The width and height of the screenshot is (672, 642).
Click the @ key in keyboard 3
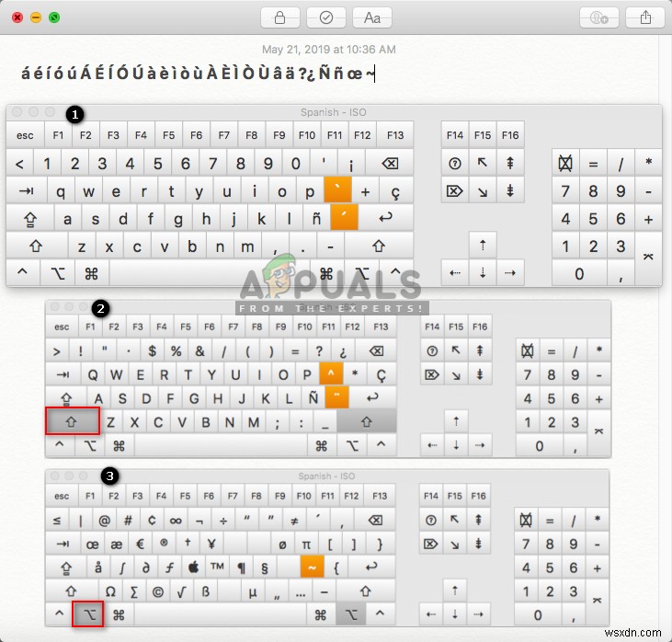coord(105,521)
